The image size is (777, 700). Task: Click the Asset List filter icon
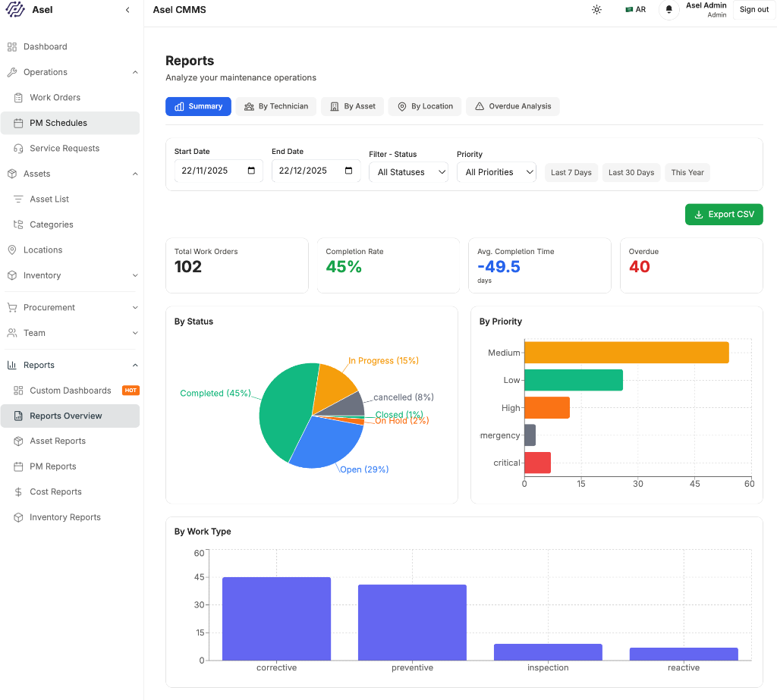click(x=18, y=199)
